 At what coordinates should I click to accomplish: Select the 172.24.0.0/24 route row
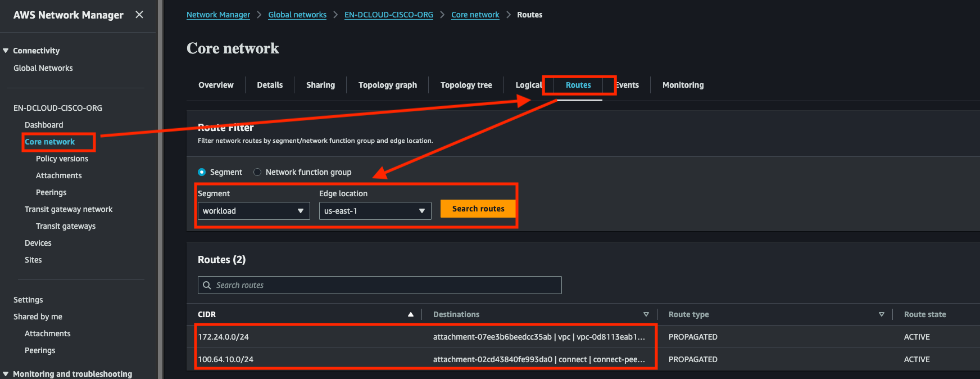pyautogui.click(x=224, y=337)
